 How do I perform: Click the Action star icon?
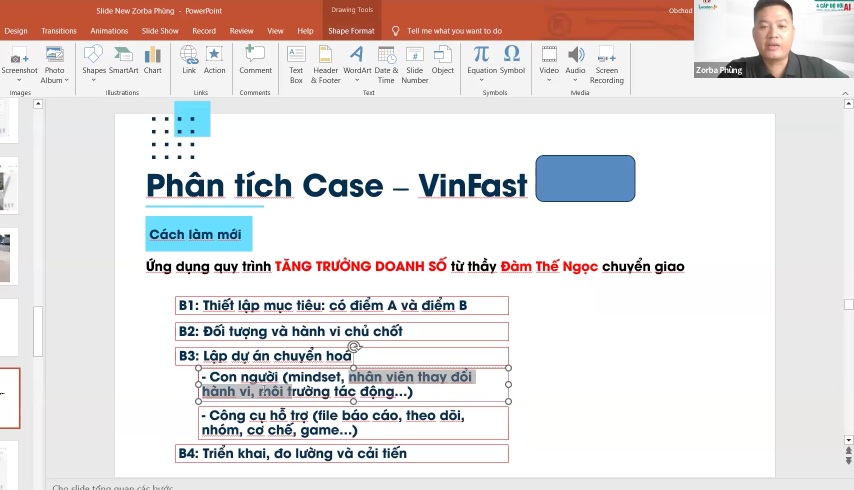click(214, 55)
